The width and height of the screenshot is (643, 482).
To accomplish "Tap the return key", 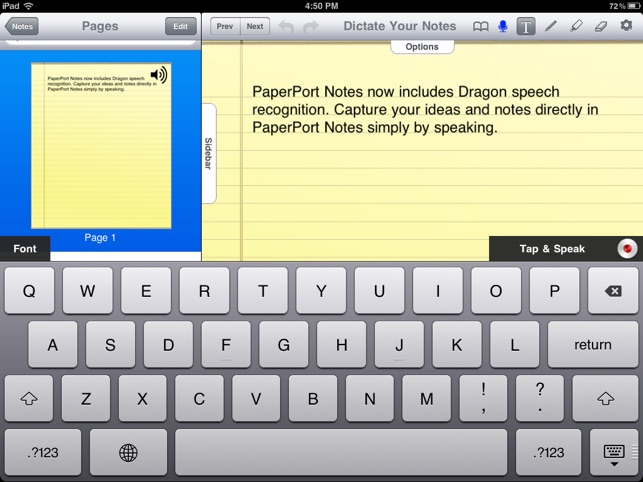I will (x=593, y=345).
